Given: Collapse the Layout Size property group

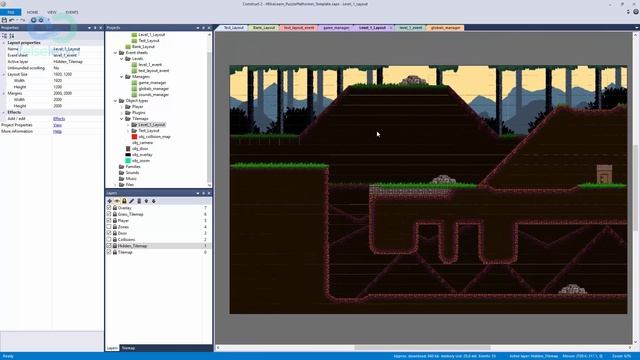Looking at the screenshot, I should (x=4, y=75).
